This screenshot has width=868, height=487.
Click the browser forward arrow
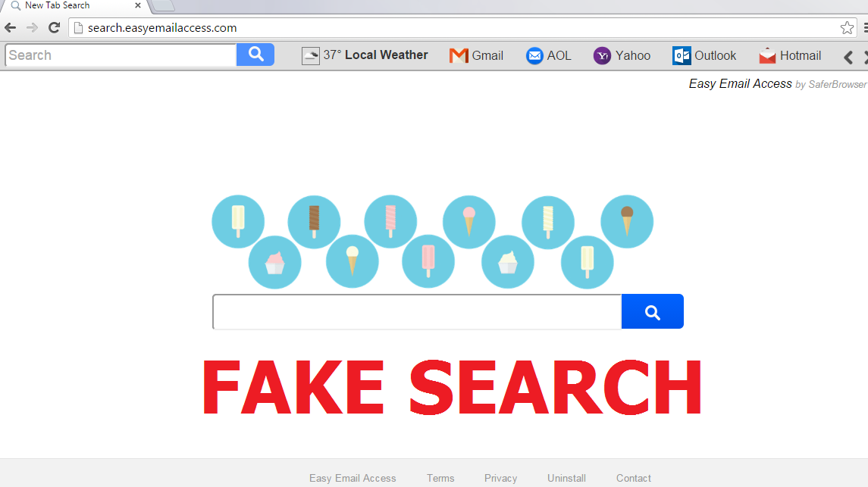point(32,28)
